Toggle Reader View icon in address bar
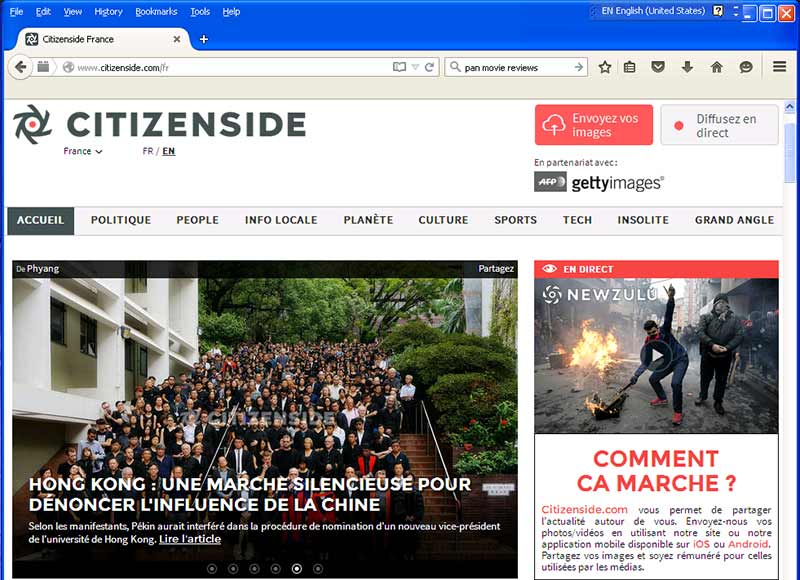This screenshot has height=580, width=800. (399, 67)
